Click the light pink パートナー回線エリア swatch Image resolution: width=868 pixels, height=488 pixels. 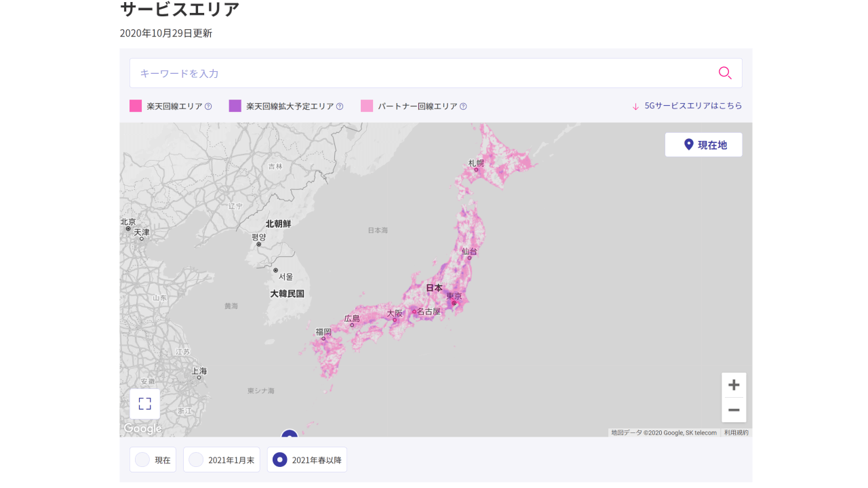(367, 106)
